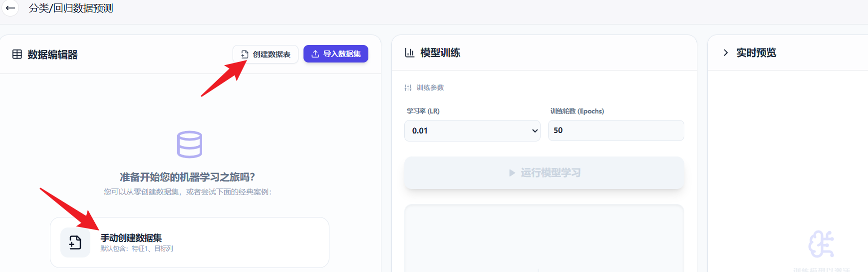The width and height of the screenshot is (868, 272).
Task: Focus the 训练轮数 (Epochs) input field
Action: [615, 130]
